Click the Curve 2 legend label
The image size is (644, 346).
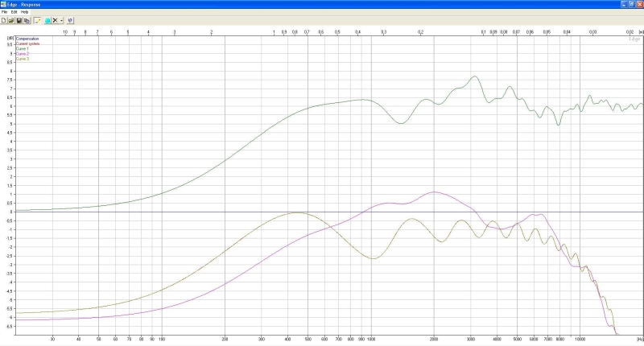point(22,53)
